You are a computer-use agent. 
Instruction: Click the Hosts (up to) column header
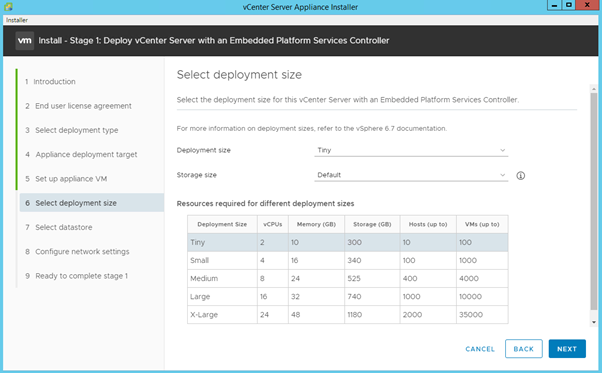pos(428,224)
